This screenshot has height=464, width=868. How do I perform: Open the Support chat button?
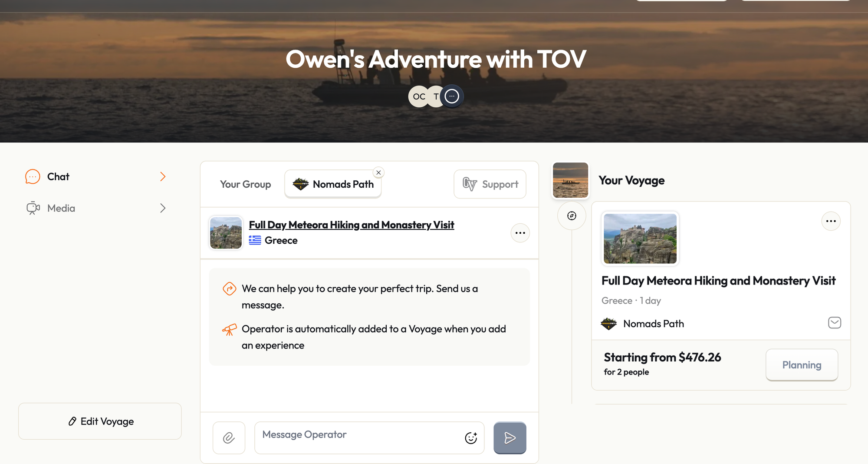pos(490,184)
